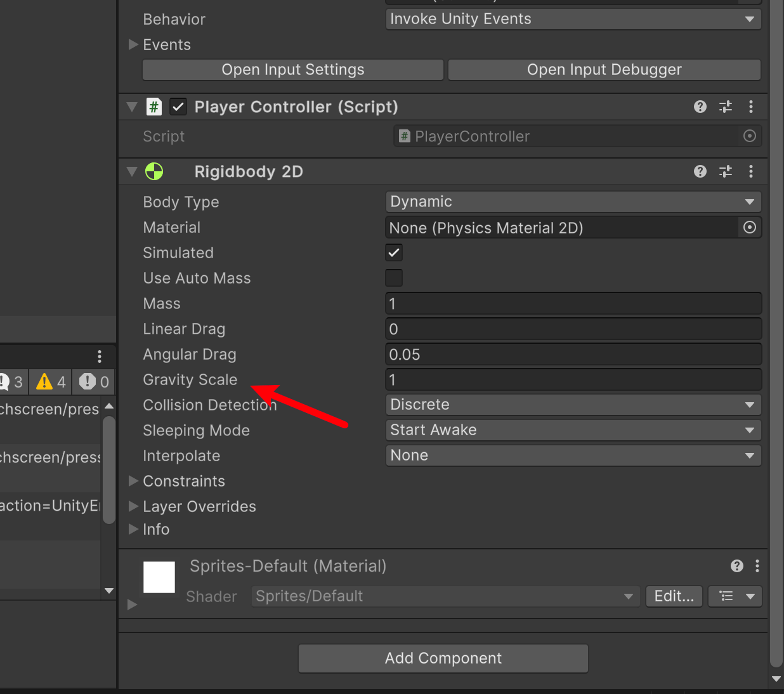Click the Linear Drag value field
Image resolution: width=784 pixels, height=694 pixels.
click(x=573, y=329)
